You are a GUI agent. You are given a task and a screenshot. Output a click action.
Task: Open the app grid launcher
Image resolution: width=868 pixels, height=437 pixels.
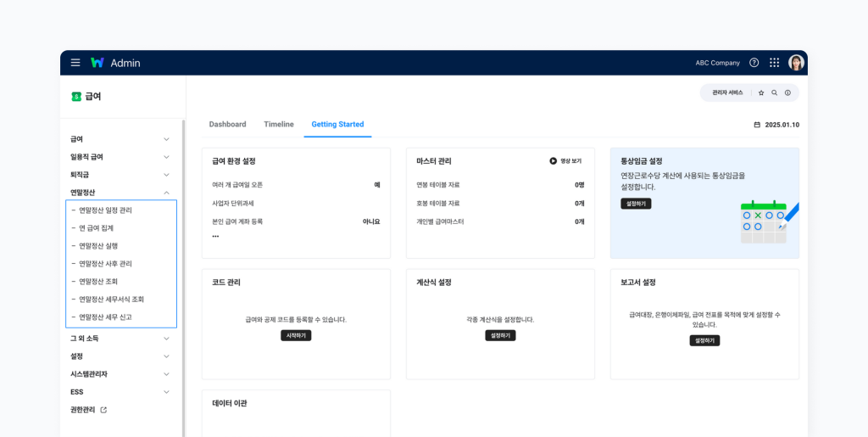(x=774, y=63)
